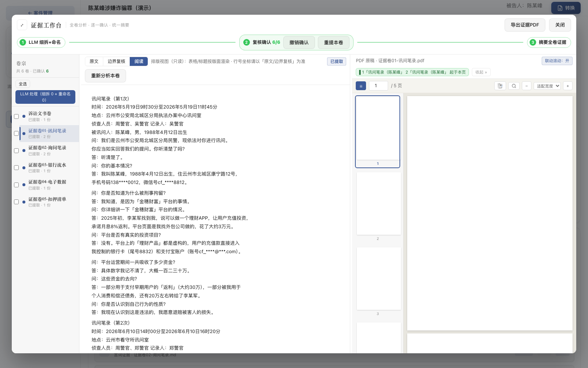Viewport: 588px width, 368px height.
Task: Go to step 摘要全卷证据
Action: click(x=549, y=42)
